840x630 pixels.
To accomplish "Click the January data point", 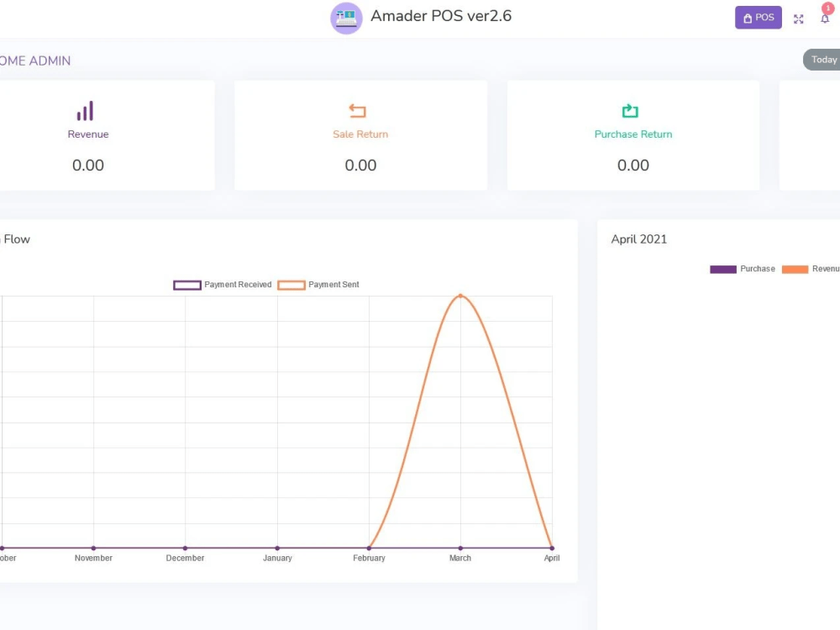I will pos(277,548).
